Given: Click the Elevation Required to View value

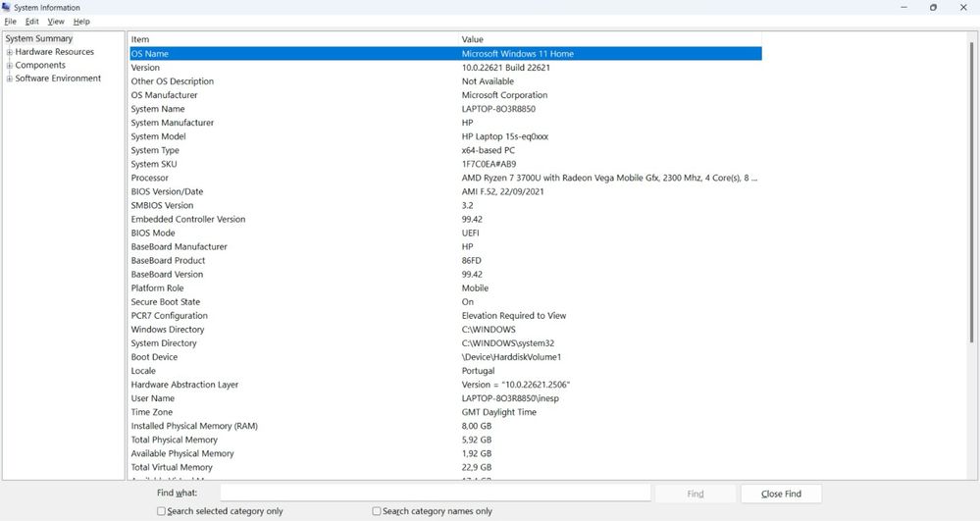Looking at the screenshot, I should tap(514, 315).
